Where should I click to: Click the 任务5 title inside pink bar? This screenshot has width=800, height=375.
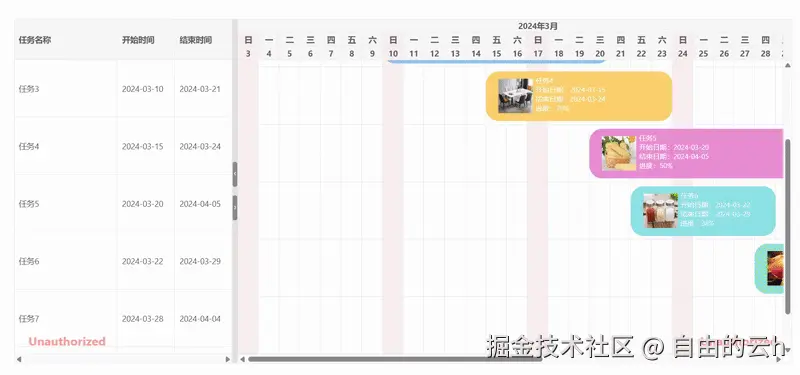tap(648, 138)
